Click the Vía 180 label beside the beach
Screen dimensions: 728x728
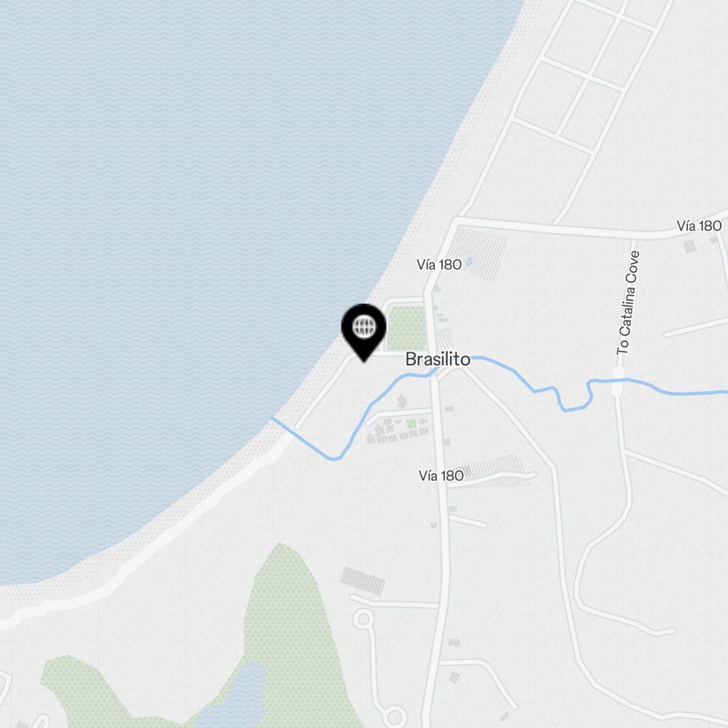pyautogui.click(x=439, y=265)
